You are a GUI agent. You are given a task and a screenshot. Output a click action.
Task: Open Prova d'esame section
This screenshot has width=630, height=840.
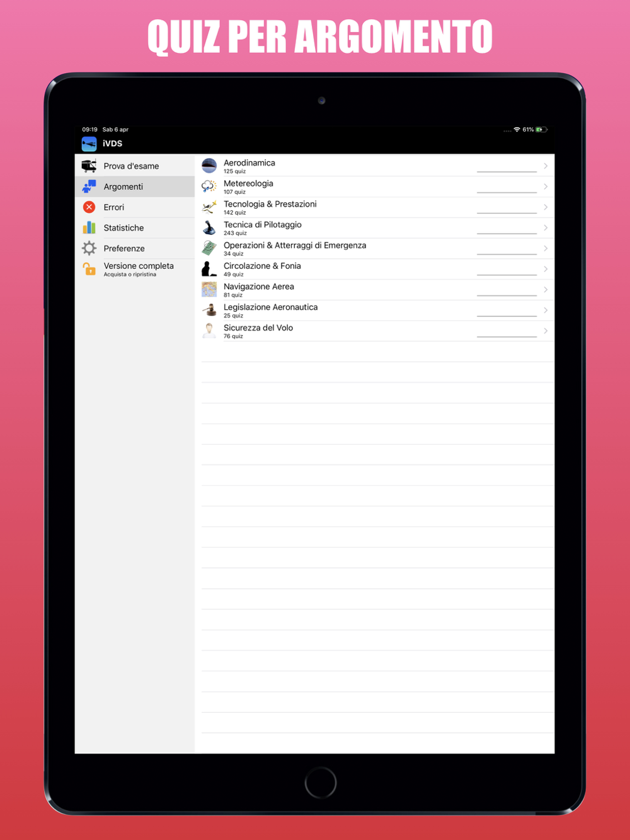point(135,166)
